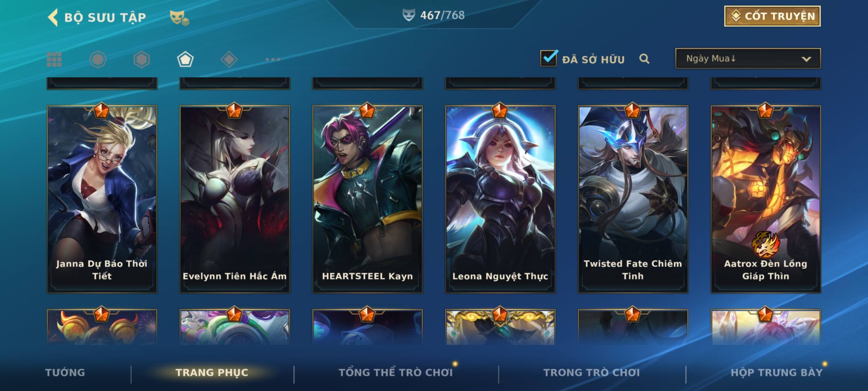Open Aatrox Đèn Lồng Giáp Thìn skin
Viewport: 868px width, 391px height.
pos(766,199)
